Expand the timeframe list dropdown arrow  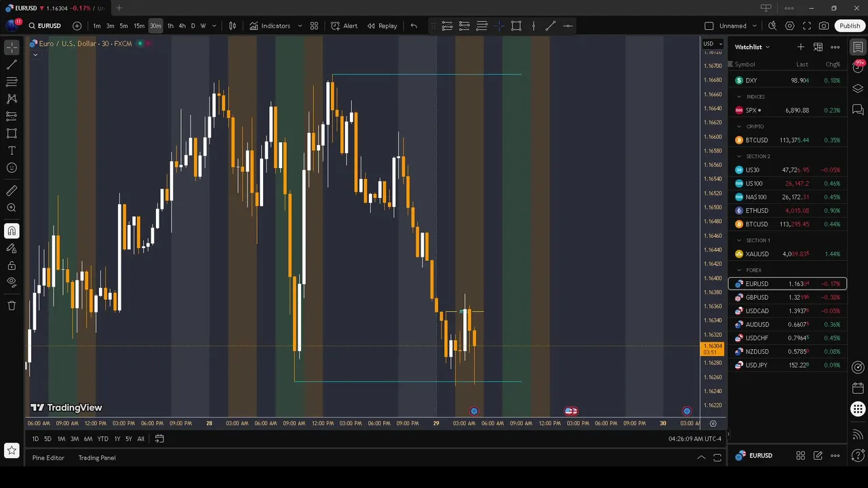point(214,26)
